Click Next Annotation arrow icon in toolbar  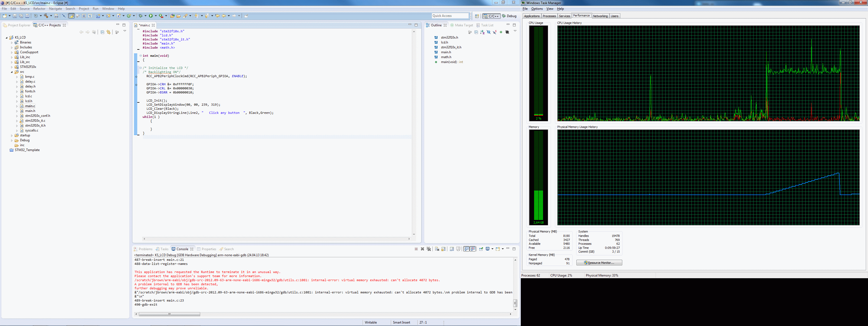pyautogui.click(x=196, y=16)
